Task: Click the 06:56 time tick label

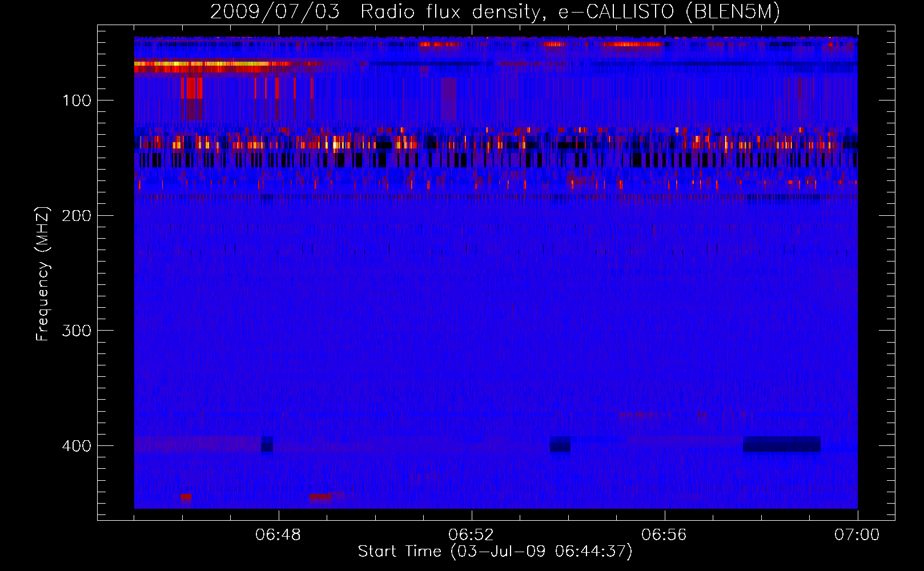Action: [x=664, y=535]
